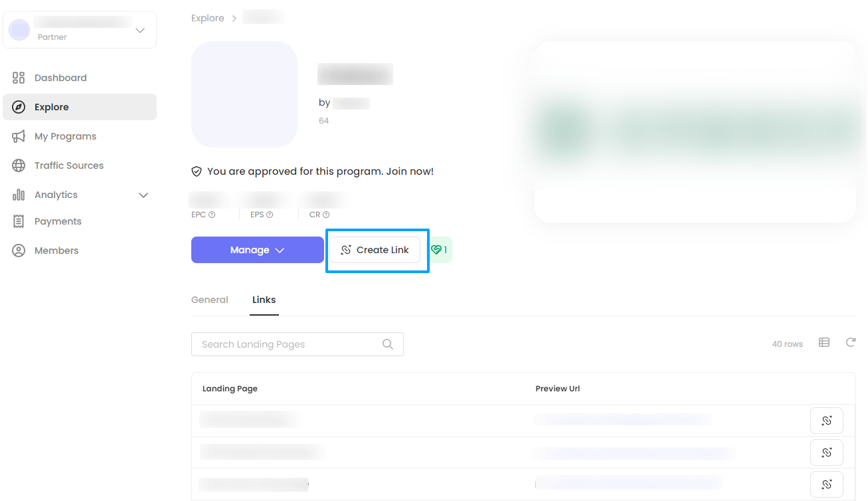
Task: Open the Manage dropdown button
Action: pyautogui.click(x=257, y=250)
